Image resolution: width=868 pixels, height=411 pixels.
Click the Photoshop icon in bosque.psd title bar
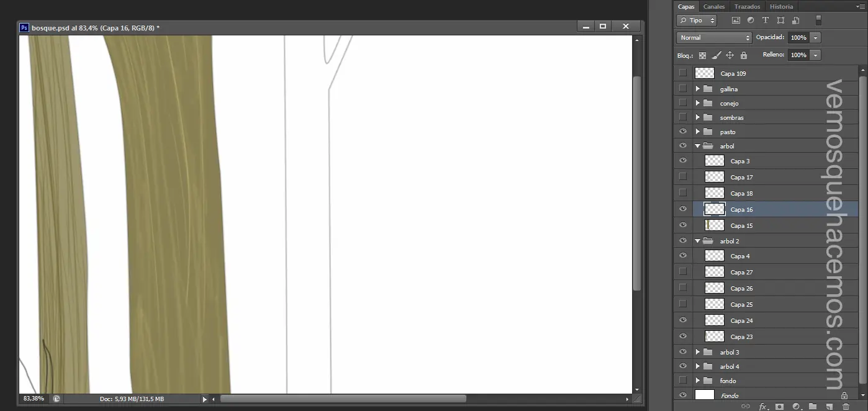(x=24, y=27)
